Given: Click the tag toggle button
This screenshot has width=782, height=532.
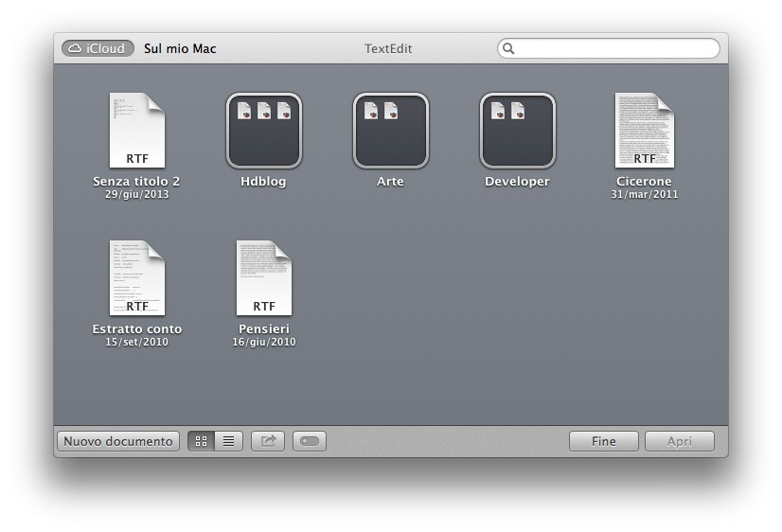Looking at the screenshot, I should coord(310,441).
